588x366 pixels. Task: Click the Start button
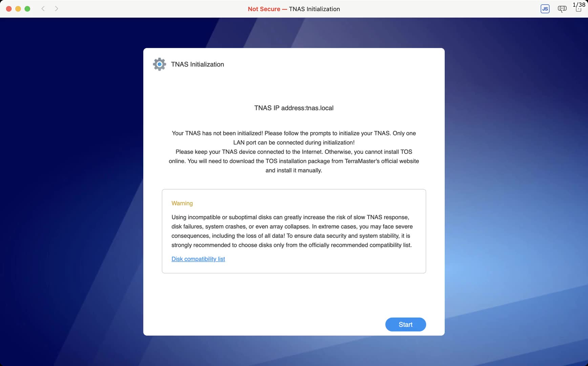(x=405, y=324)
